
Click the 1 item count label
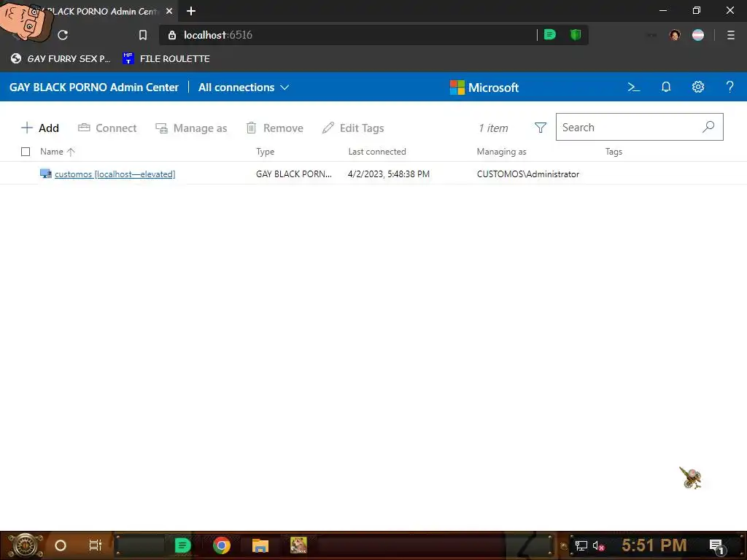pos(493,128)
